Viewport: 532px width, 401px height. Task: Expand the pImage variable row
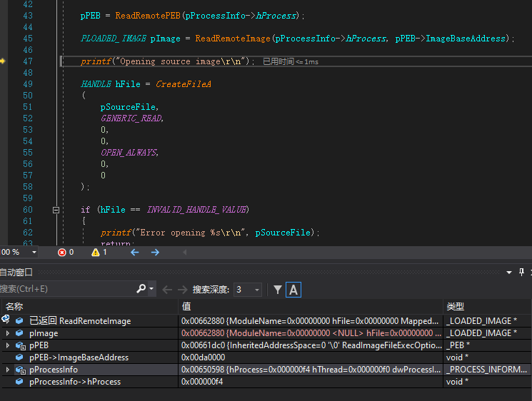tap(7, 333)
